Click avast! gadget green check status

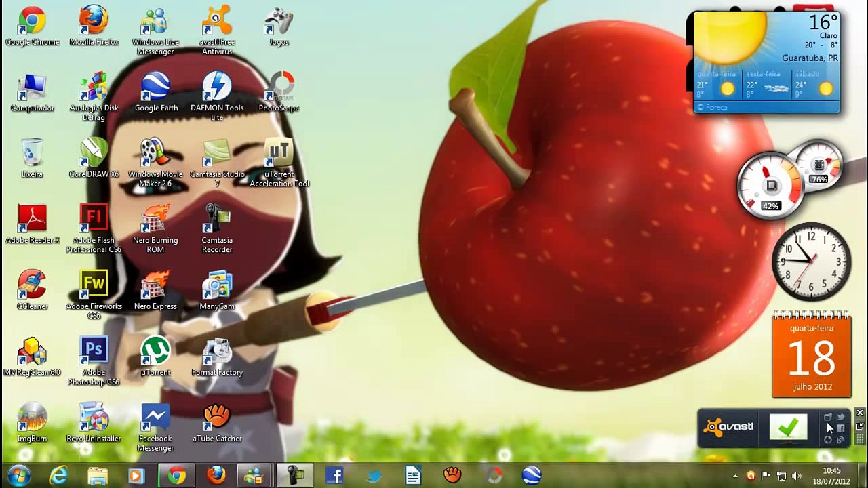(x=789, y=427)
